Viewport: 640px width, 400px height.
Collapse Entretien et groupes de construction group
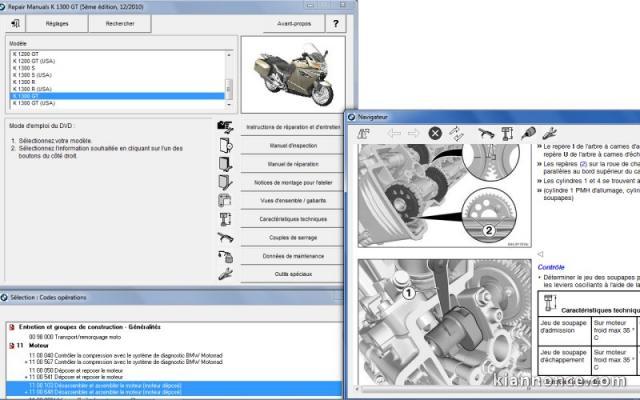[10, 328]
